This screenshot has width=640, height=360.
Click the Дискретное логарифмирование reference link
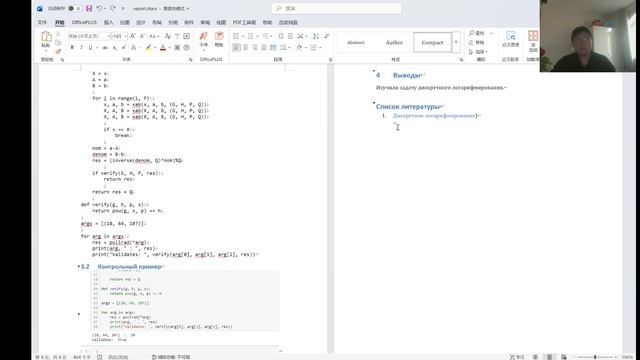coord(434,116)
